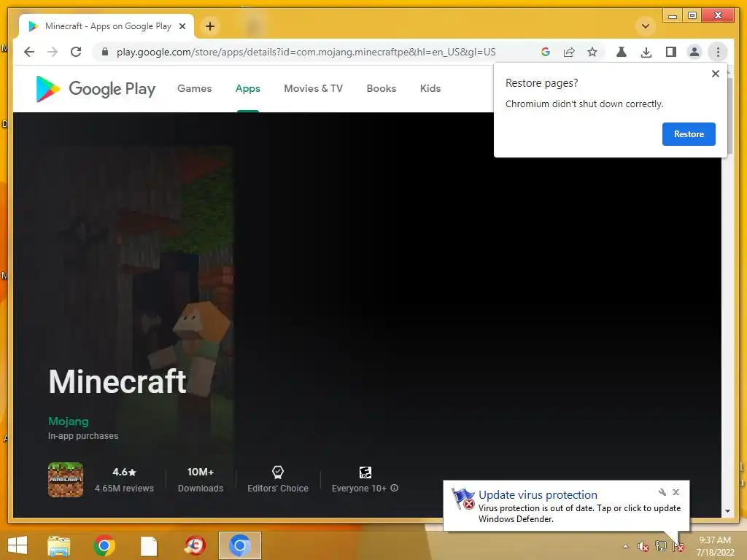The image size is (747, 560).
Task: Open File Explorer from taskbar
Action: (x=58, y=545)
